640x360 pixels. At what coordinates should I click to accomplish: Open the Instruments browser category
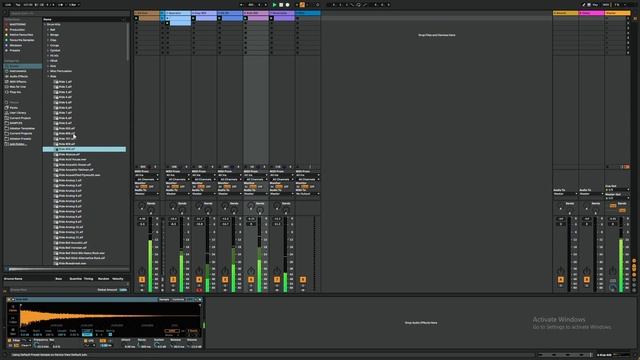point(18,71)
